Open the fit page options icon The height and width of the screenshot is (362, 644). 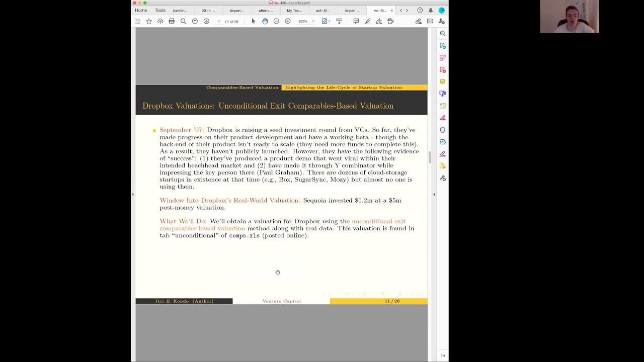[326, 21]
